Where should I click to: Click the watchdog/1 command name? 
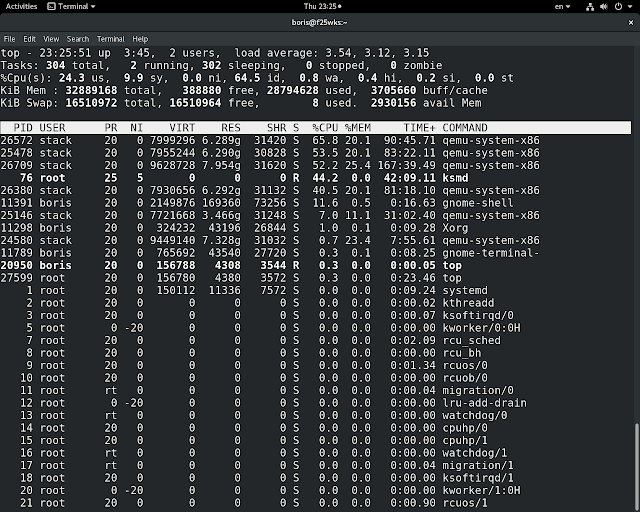475,453
